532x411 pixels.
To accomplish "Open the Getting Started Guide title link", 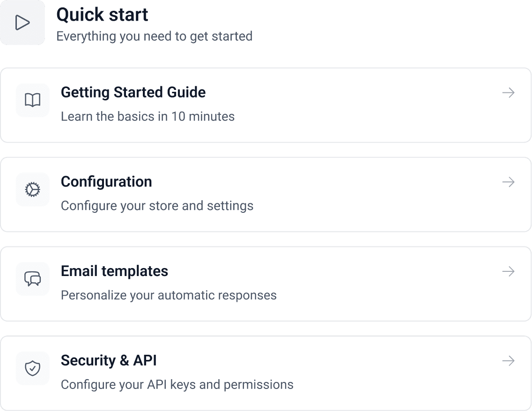I will (x=133, y=92).
